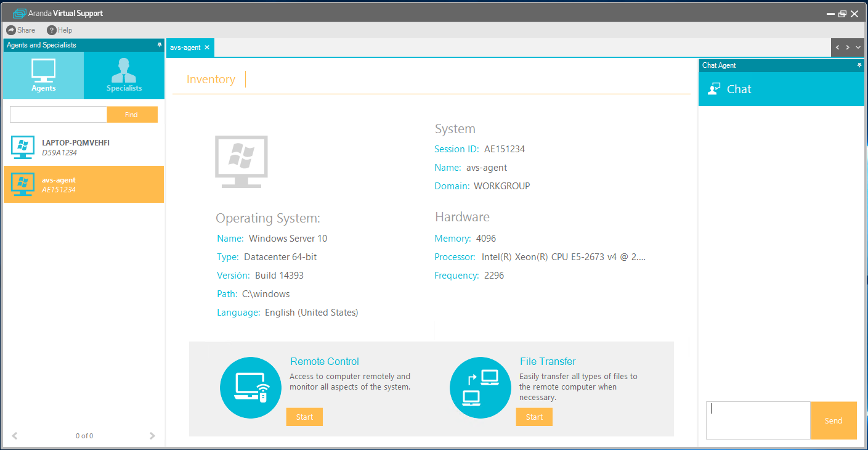Click Language value English (United States)
Screen dimensions: 868x450
point(312,313)
